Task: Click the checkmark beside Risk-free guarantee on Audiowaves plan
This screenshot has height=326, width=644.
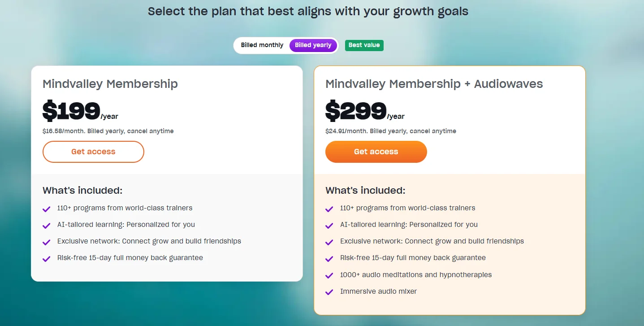Action: 329,258
